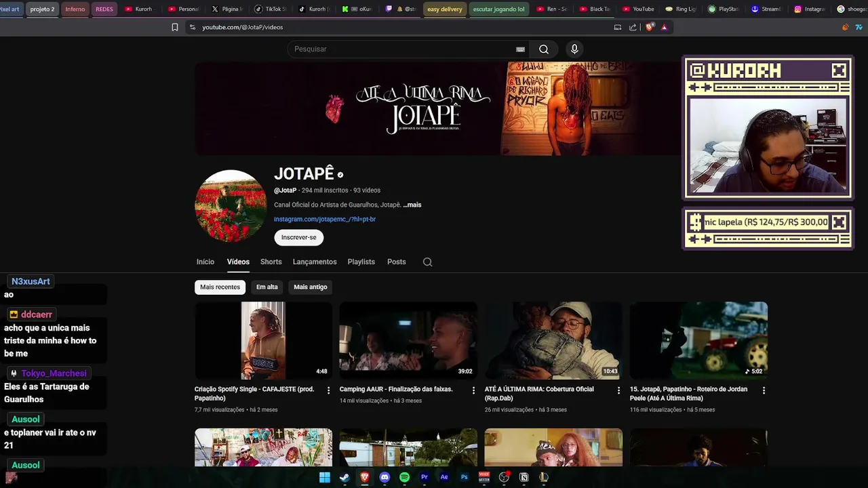Open Steam from the taskbar

click(344, 477)
